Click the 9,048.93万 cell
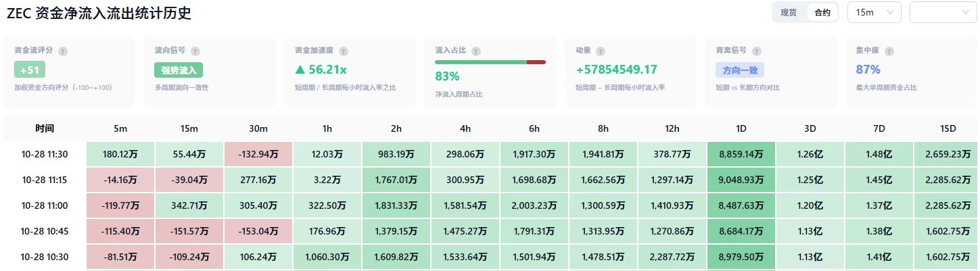Viewport: 980px width, 271px height. (741, 180)
